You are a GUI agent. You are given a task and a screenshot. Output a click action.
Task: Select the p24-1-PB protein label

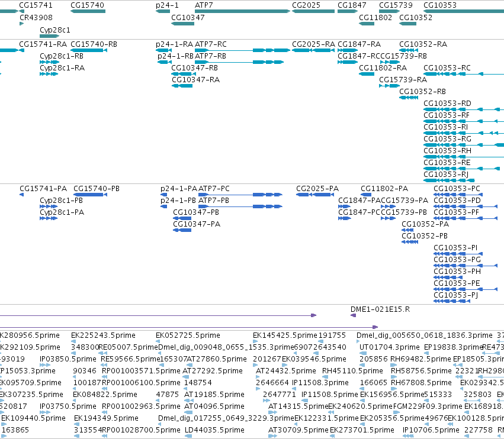click(x=178, y=201)
